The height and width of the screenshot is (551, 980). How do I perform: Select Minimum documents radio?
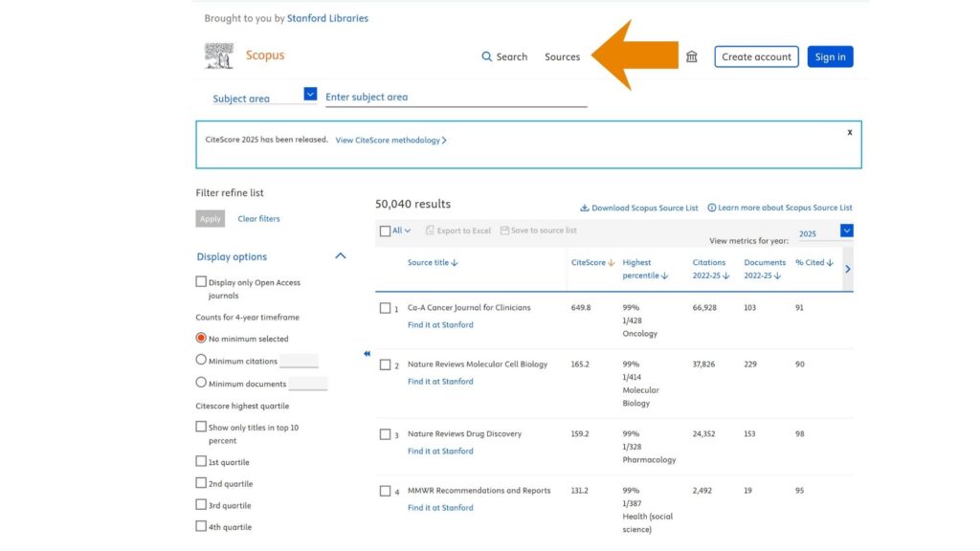click(201, 383)
